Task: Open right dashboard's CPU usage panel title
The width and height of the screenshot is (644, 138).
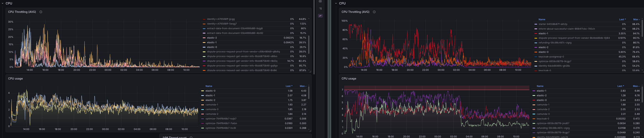Action: [x=349, y=79]
